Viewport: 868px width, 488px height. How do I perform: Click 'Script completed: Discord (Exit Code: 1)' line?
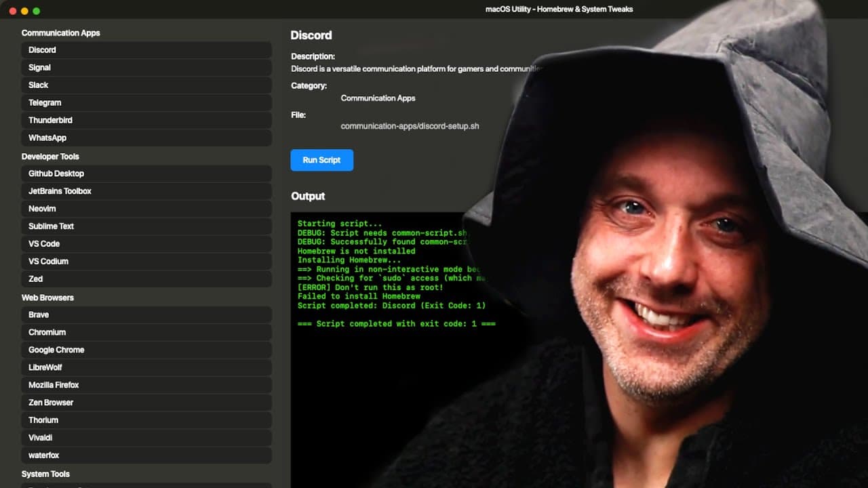(391, 306)
